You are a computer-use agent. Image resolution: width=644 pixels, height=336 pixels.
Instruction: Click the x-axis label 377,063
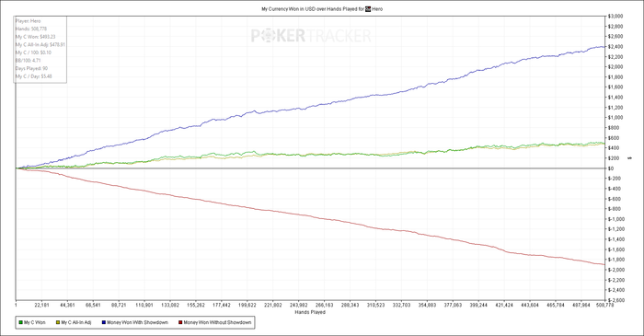click(x=453, y=306)
